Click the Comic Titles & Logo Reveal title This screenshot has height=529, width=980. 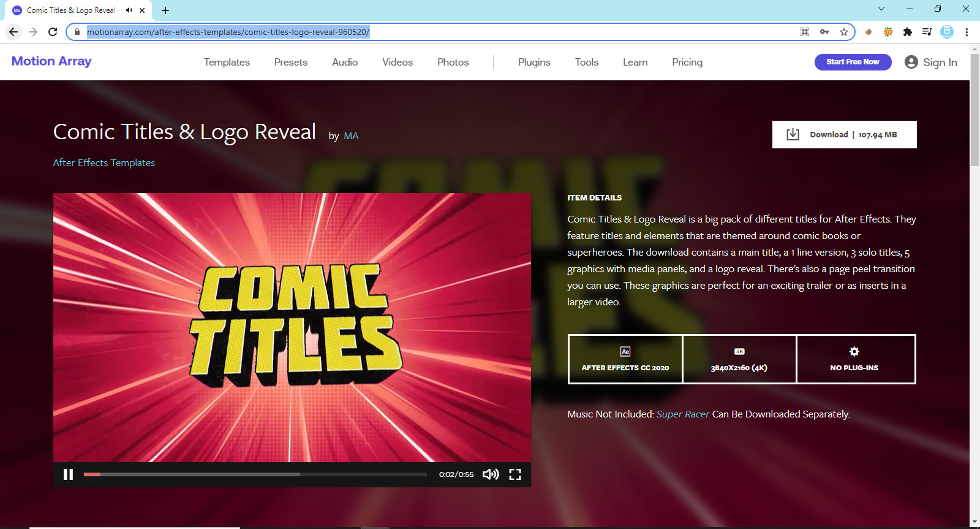tap(184, 132)
